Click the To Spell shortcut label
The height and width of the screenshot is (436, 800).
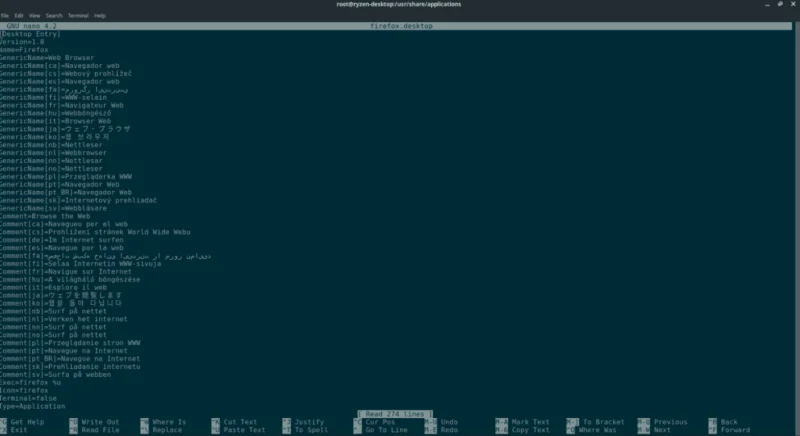(311, 430)
